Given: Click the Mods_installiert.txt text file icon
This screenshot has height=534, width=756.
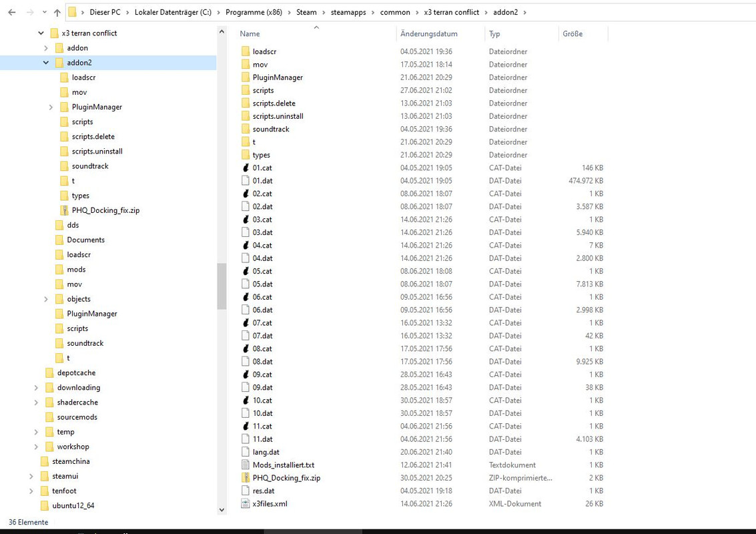Looking at the screenshot, I should coord(246,465).
